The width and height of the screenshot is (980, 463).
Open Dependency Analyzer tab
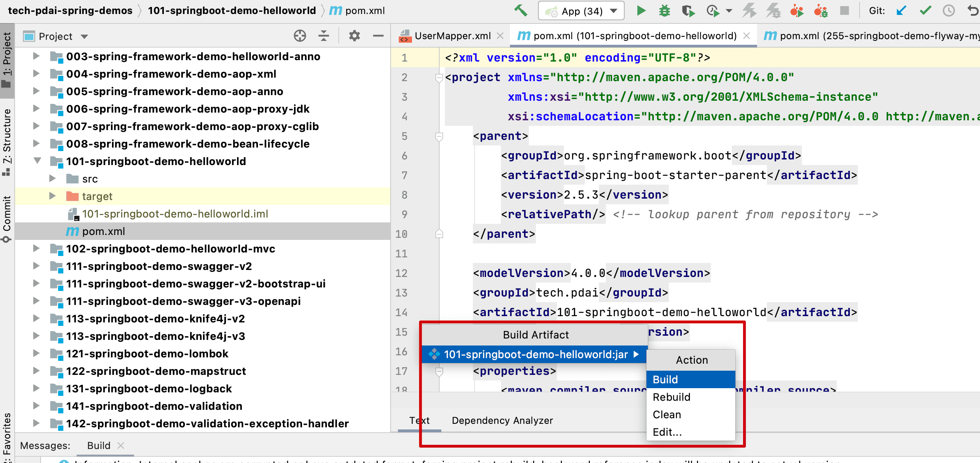[502, 420]
